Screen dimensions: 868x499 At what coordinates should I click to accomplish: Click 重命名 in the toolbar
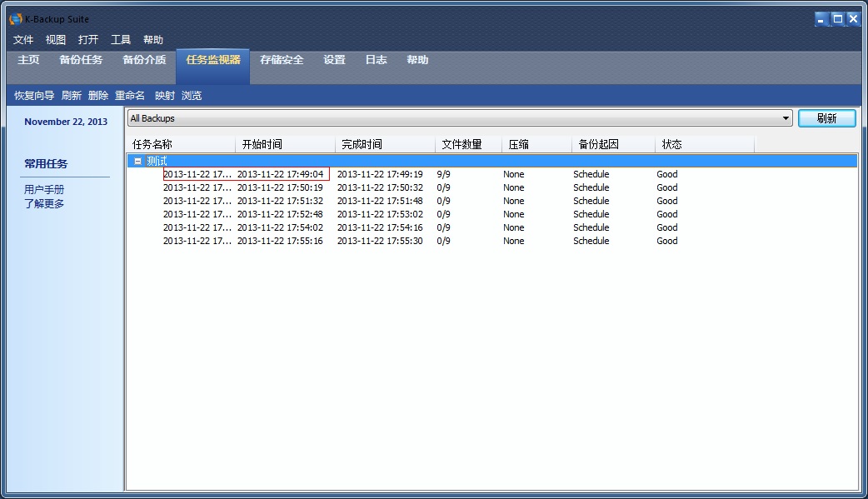(130, 96)
